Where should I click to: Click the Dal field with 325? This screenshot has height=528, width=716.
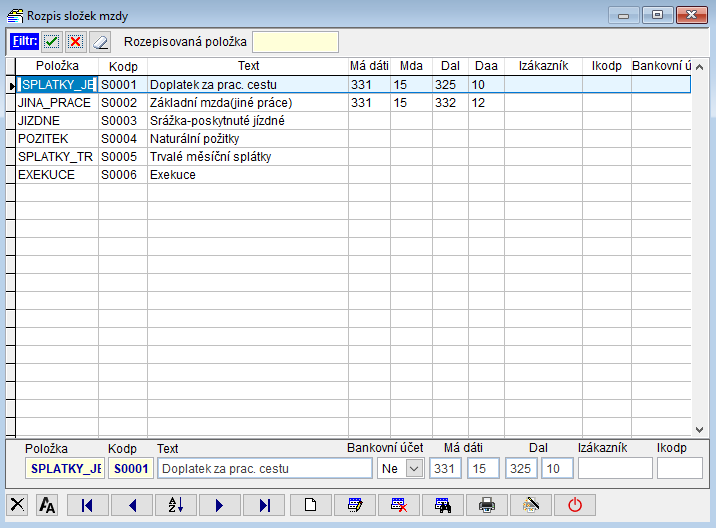pyautogui.click(x=521, y=469)
